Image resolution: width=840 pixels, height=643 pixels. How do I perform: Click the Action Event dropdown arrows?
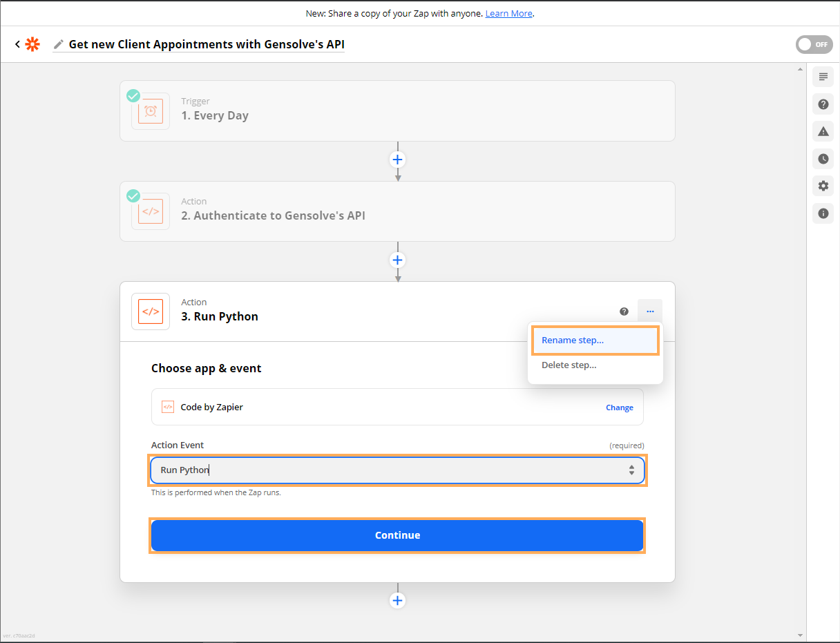[x=631, y=470]
